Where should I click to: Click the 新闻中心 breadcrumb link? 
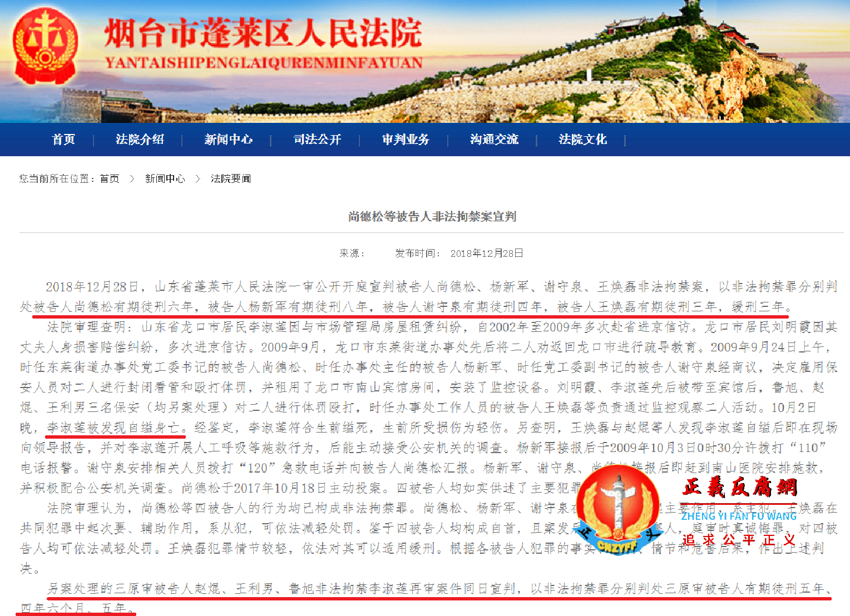(165, 178)
